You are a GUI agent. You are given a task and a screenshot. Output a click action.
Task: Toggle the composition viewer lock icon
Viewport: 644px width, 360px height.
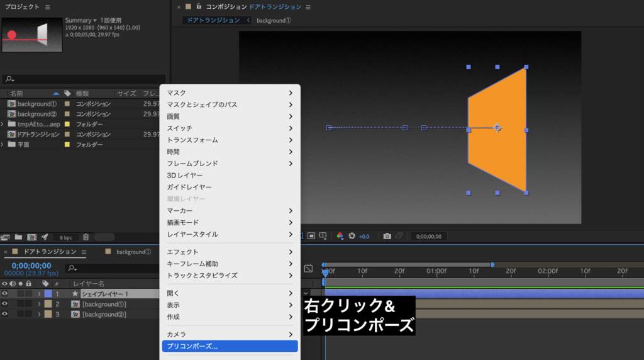[x=199, y=6]
